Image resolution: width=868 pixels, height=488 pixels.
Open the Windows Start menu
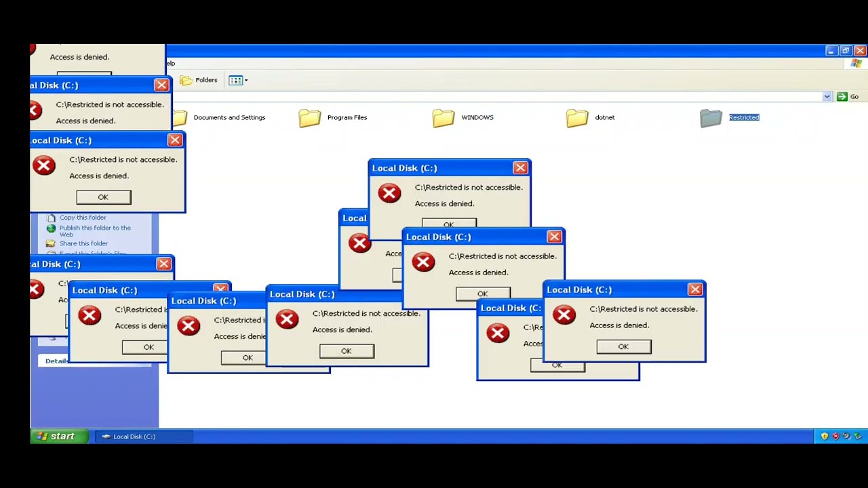point(59,436)
